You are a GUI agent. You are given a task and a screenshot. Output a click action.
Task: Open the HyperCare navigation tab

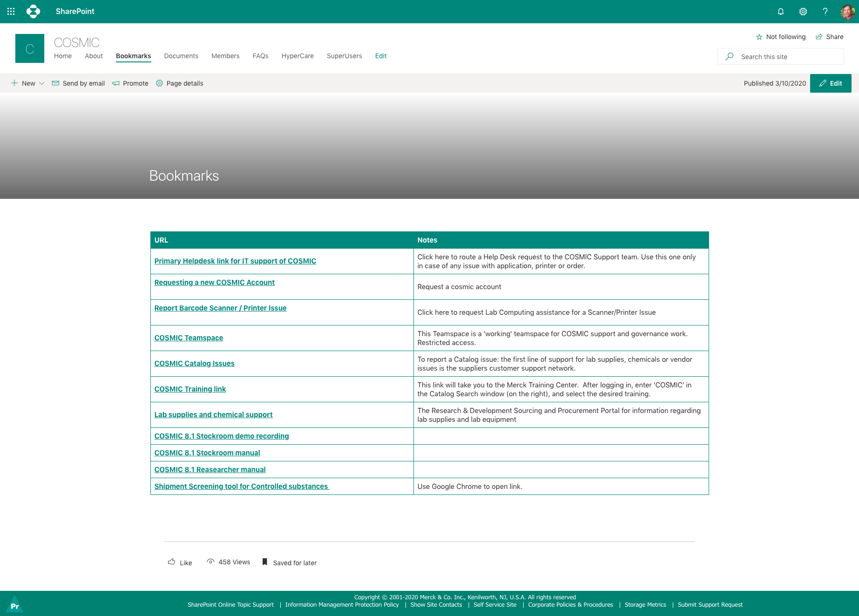pyautogui.click(x=298, y=56)
